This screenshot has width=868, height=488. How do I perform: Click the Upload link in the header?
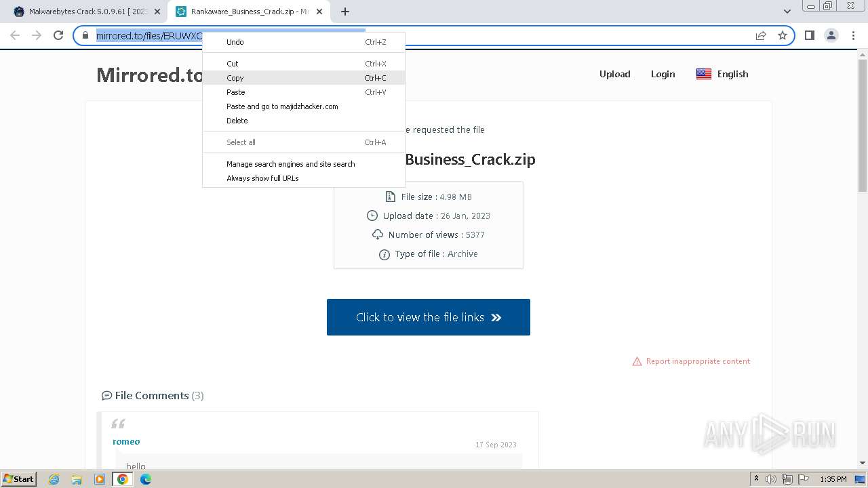[614, 74]
